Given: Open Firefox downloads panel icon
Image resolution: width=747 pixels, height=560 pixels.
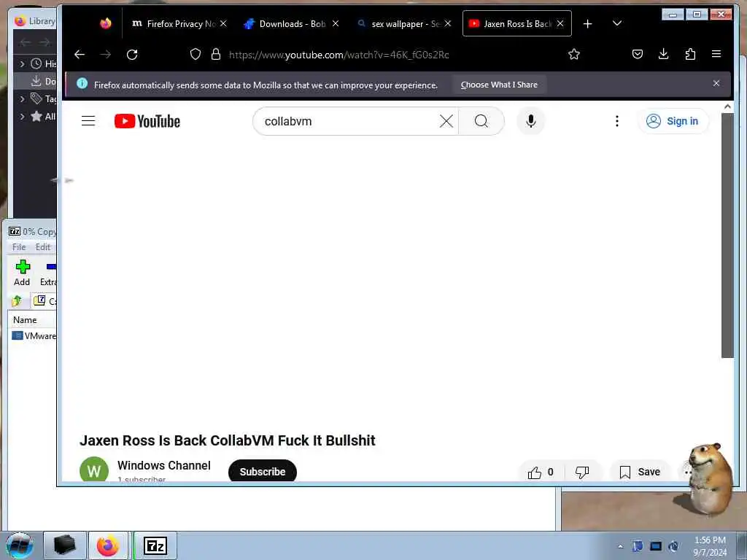Looking at the screenshot, I should click(x=664, y=54).
